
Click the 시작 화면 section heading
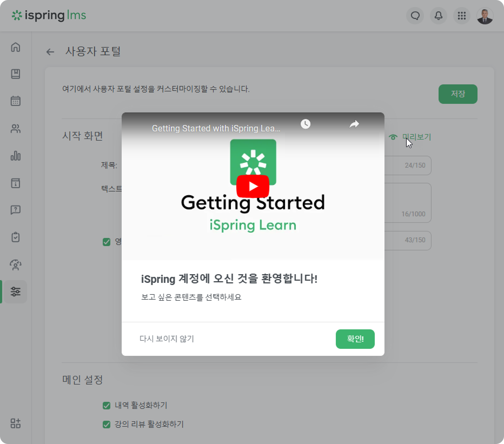click(82, 136)
